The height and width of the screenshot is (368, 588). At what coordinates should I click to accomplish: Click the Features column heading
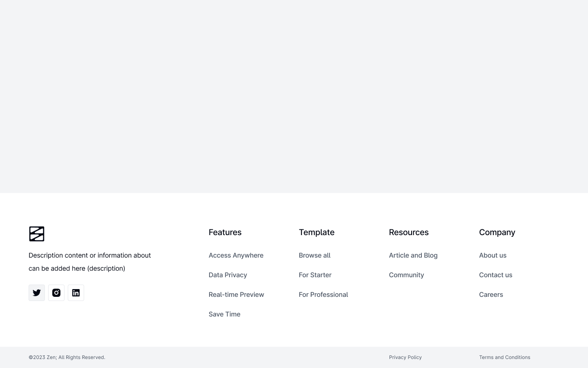pyautogui.click(x=225, y=232)
